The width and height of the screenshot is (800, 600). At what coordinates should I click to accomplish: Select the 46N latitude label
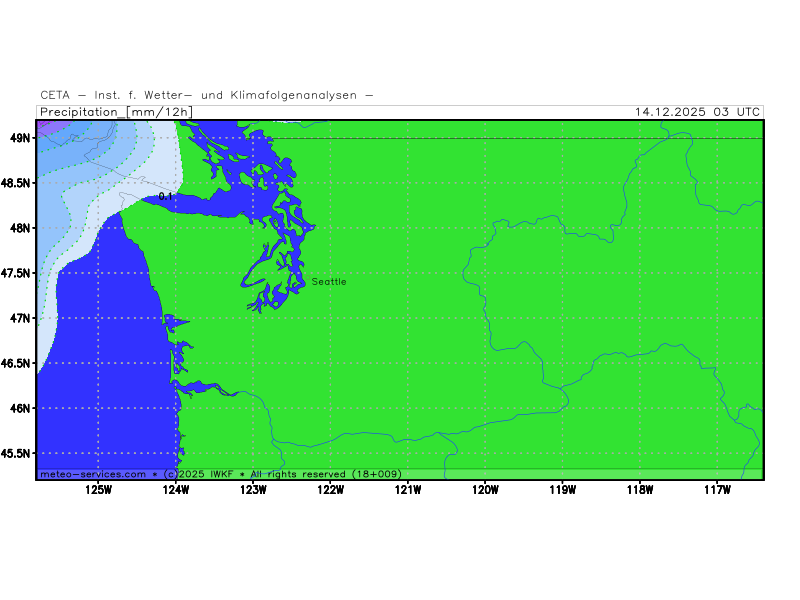pyautogui.click(x=19, y=408)
